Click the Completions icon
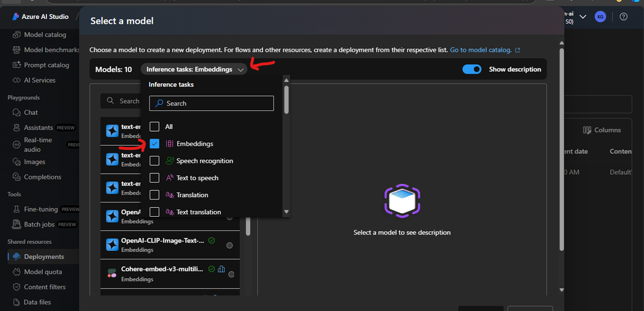 click(x=16, y=177)
